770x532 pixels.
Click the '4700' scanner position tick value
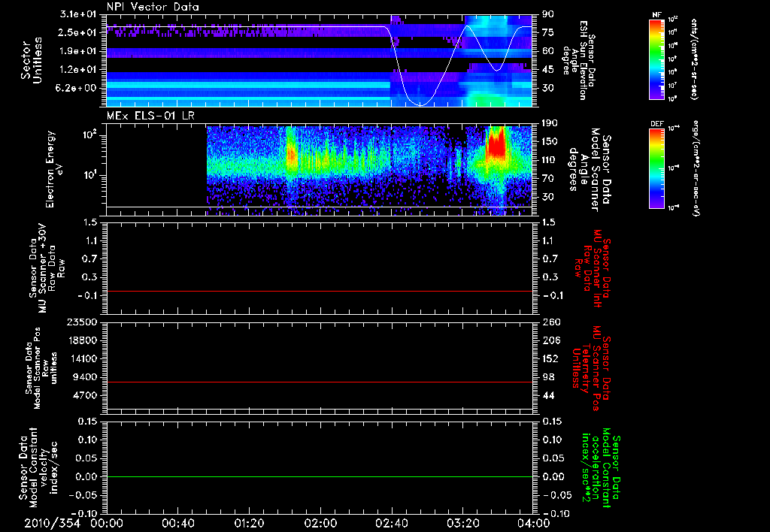[x=84, y=395]
